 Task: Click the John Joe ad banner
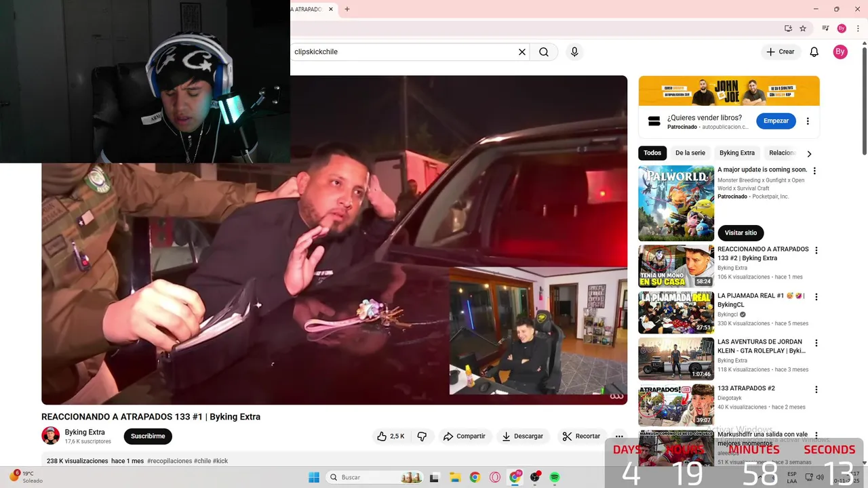(729, 91)
